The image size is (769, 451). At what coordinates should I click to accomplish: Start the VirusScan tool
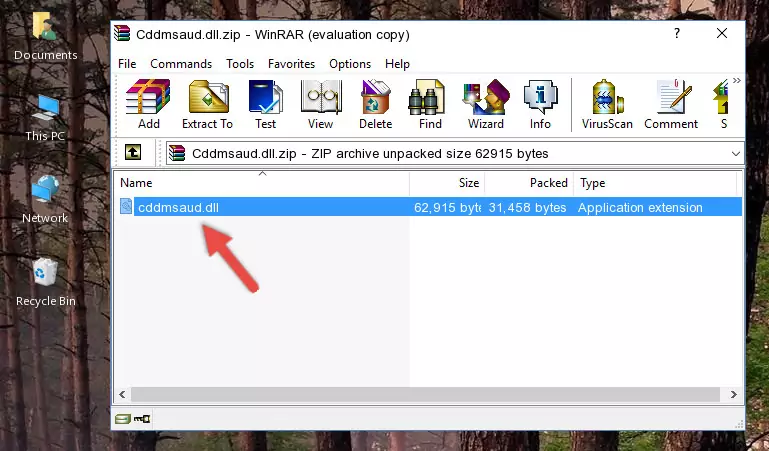607,104
